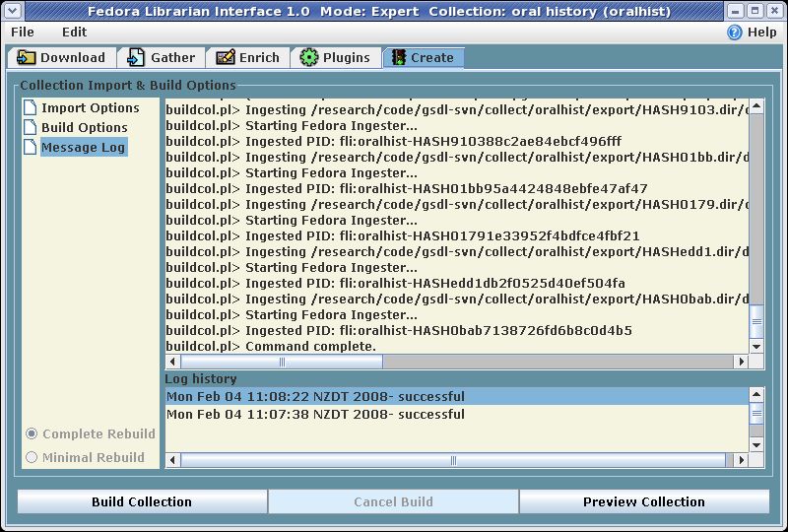
Task: Click the Import Options page icon
Action: pos(31,107)
